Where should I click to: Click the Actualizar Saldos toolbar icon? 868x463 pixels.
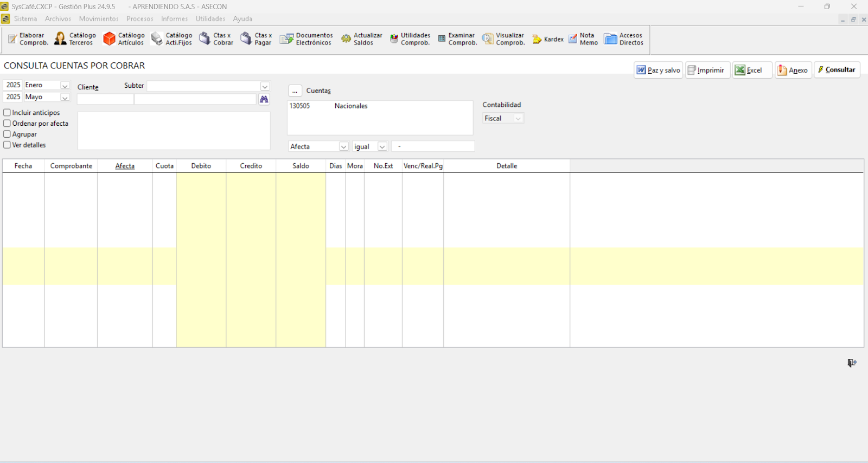(x=362, y=39)
